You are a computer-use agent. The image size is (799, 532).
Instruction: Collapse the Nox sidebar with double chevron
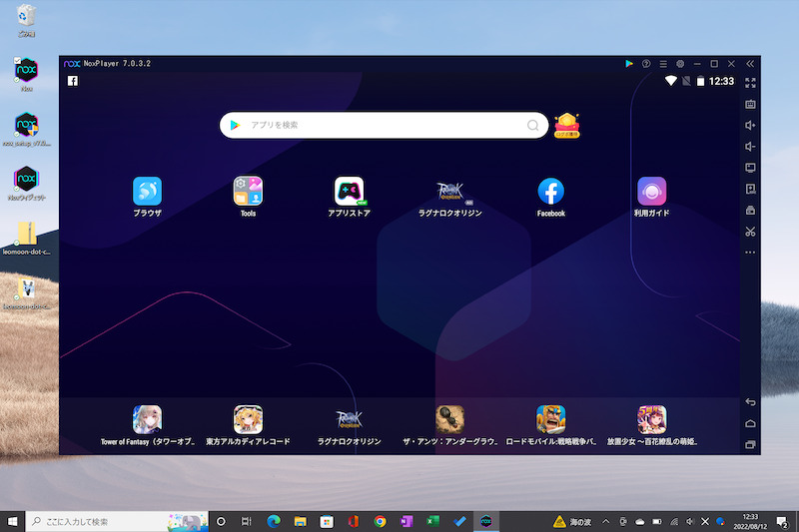tap(750, 64)
